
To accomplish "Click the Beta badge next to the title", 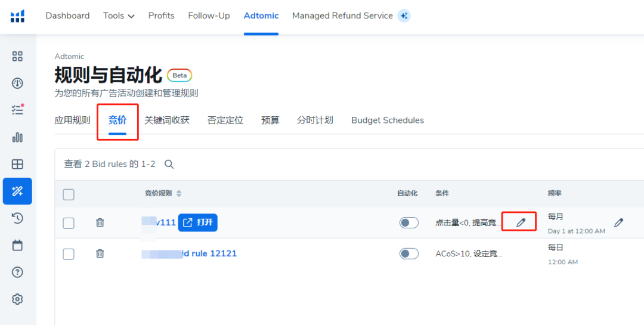I will 179,75.
